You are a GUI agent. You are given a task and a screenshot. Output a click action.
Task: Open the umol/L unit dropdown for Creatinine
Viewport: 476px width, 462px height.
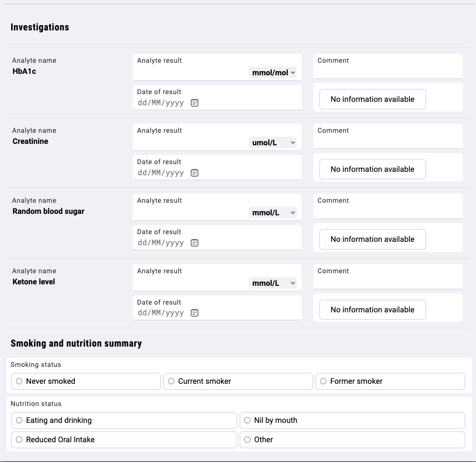(x=273, y=142)
